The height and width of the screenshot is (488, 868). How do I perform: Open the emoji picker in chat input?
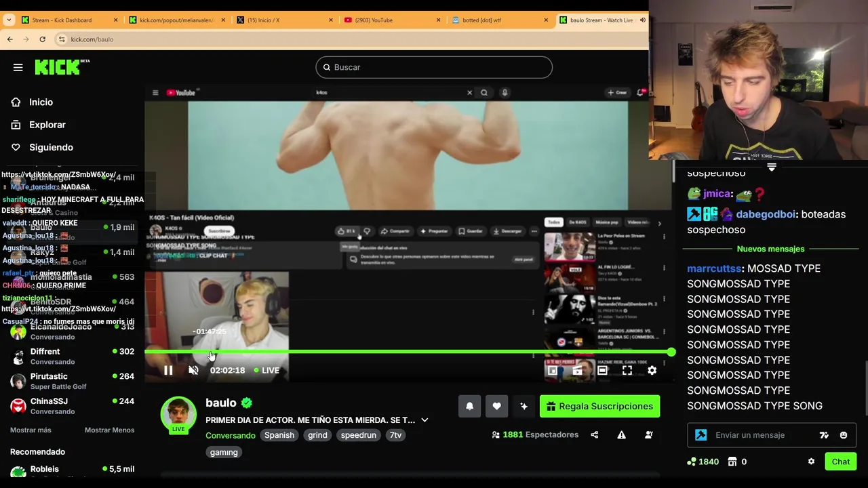coord(844,435)
